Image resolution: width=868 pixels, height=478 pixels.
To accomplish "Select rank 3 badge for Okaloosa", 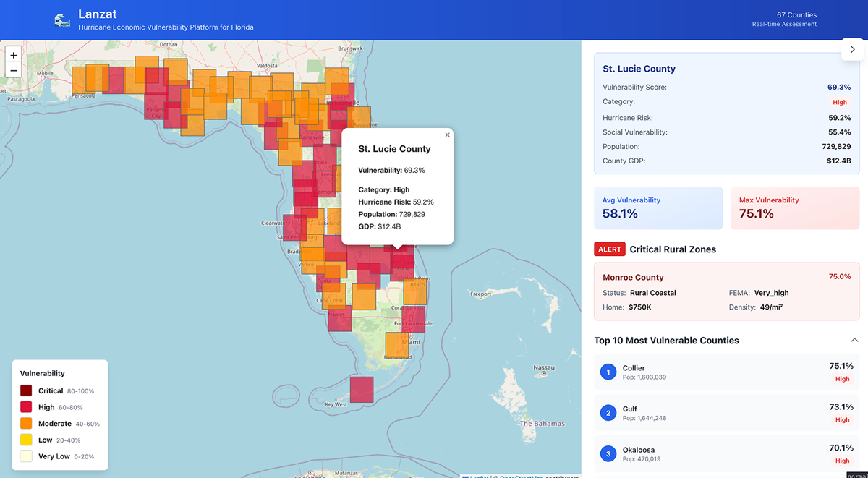I will tap(608, 454).
